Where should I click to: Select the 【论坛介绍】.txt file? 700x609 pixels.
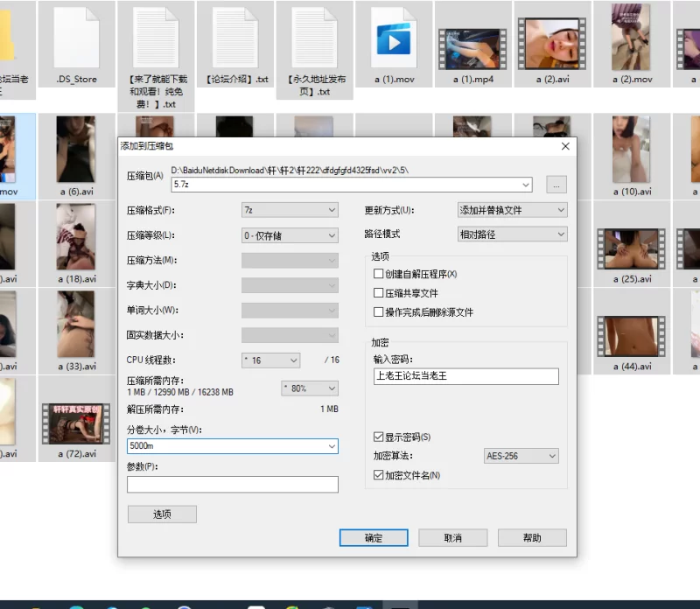(x=236, y=44)
